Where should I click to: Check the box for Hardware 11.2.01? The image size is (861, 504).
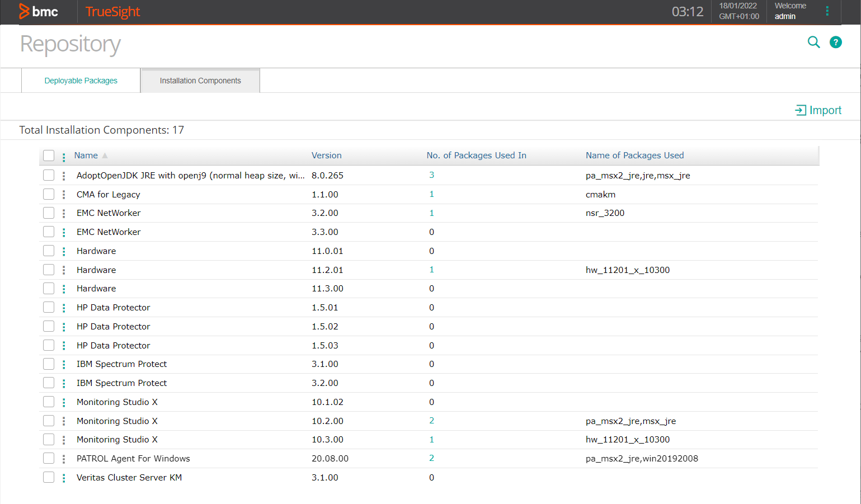(x=49, y=270)
